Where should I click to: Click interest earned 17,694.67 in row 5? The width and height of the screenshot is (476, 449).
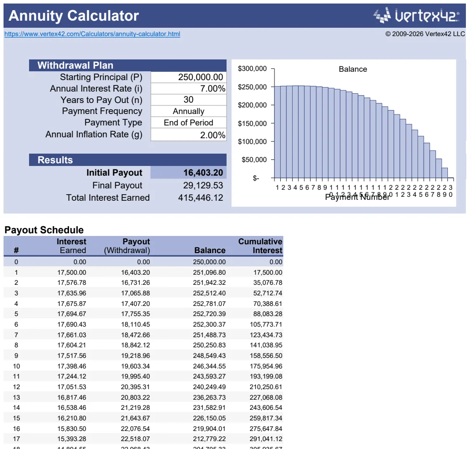72,314
